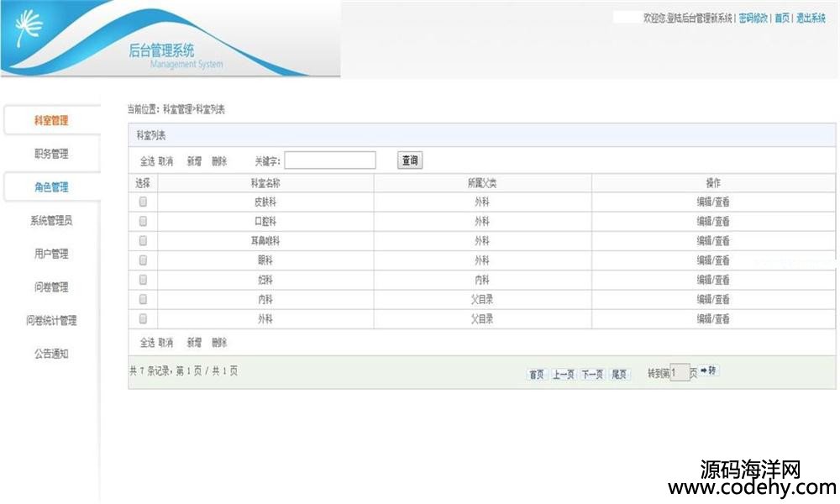Click 编辑/查看 for the 口腔科 row

click(712, 221)
